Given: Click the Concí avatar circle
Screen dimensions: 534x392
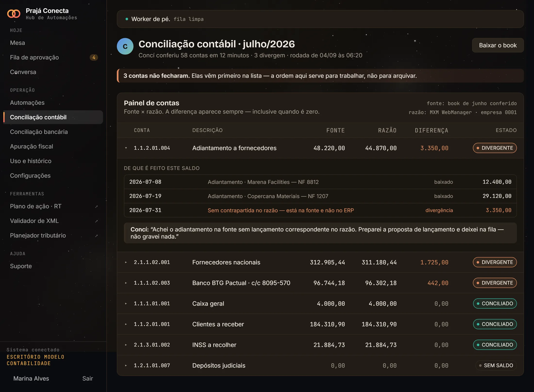Looking at the screenshot, I should (125, 46).
